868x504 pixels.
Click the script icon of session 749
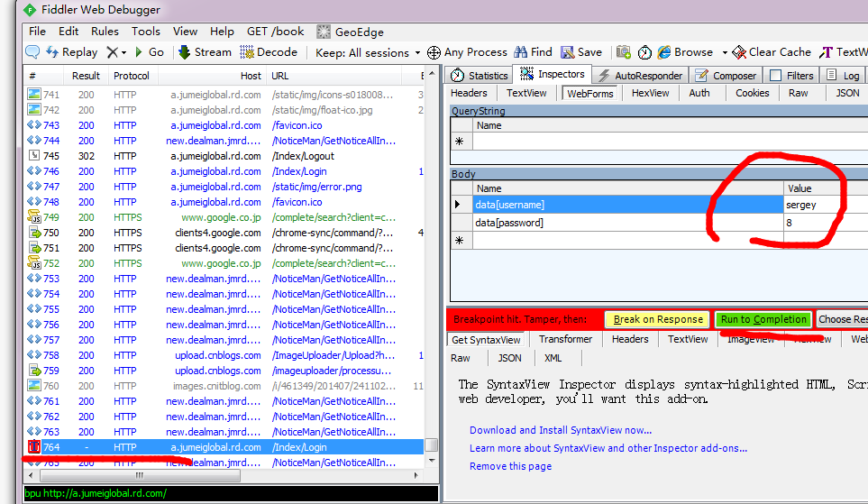(x=34, y=216)
